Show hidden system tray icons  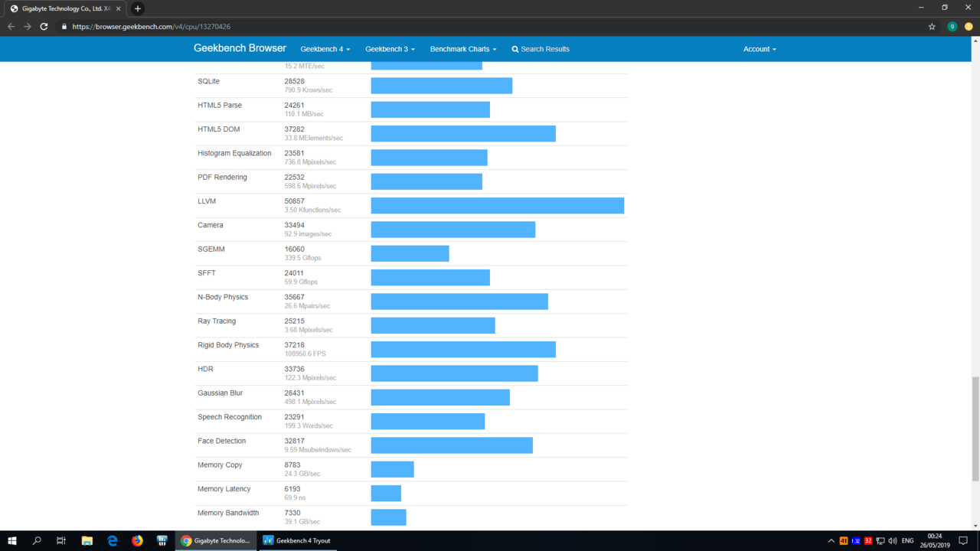click(x=831, y=541)
